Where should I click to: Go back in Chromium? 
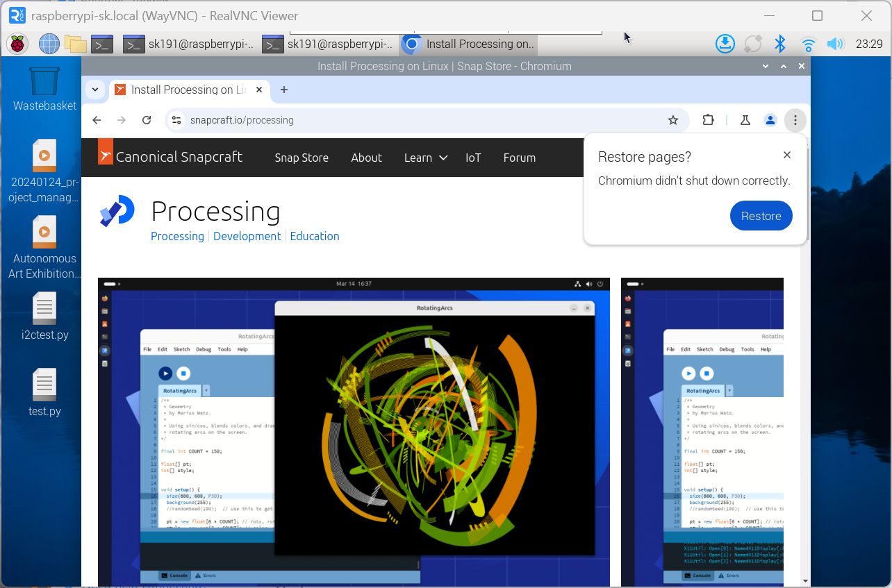click(x=97, y=120)
